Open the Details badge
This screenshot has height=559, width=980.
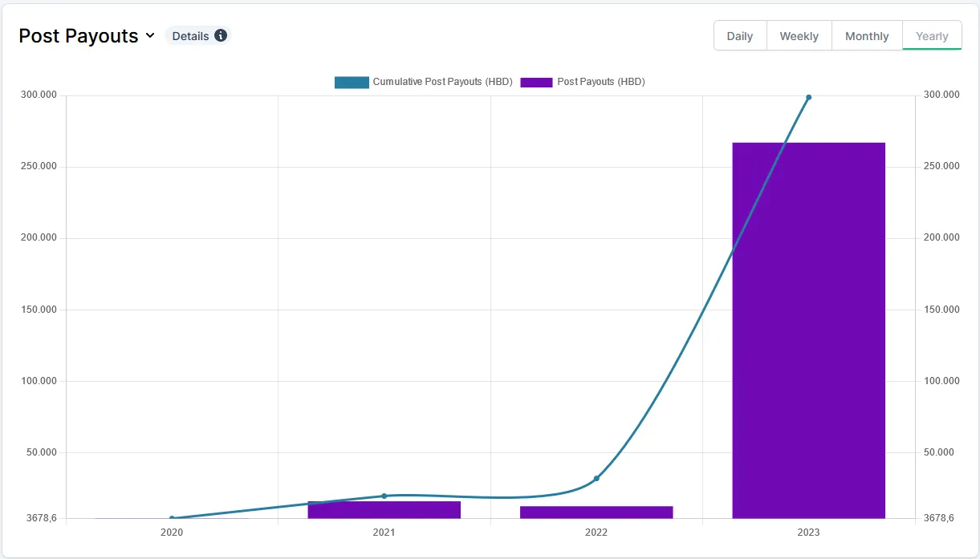(190, 36)
